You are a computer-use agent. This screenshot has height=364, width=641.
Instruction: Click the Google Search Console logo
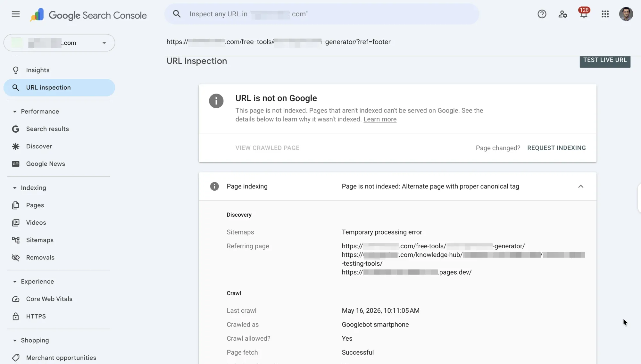88,15
